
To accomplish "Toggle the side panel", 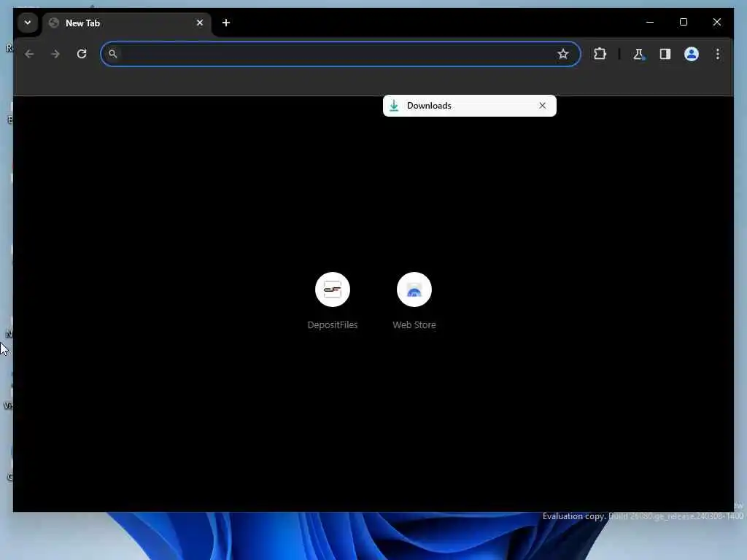I will pyautogui.click(x=665, y=54).
